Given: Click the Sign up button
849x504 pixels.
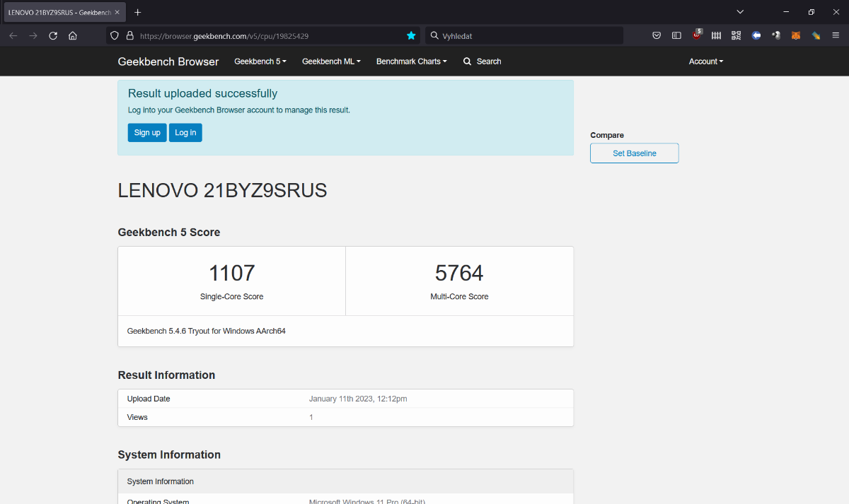Looking at the screenshot, I should pos(147,133).
